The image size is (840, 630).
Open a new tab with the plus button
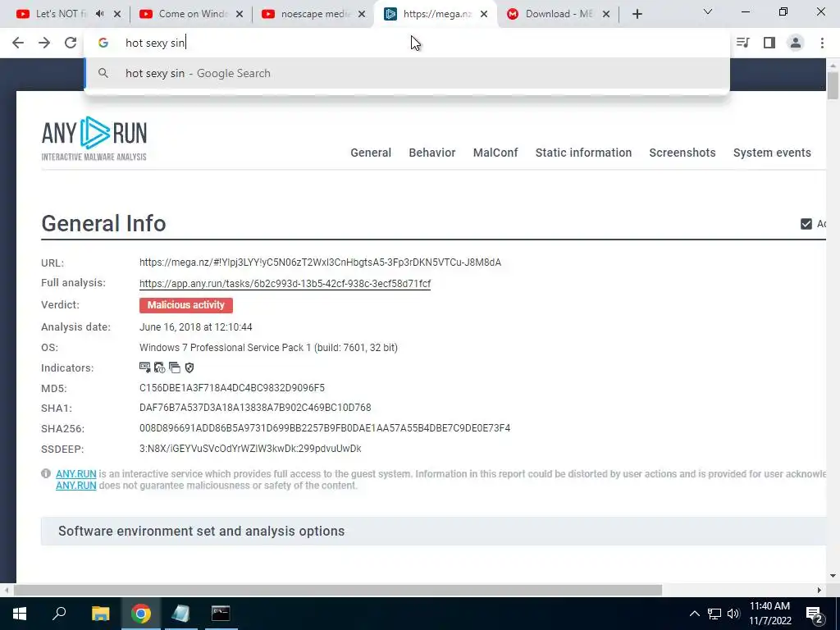tap(637, 15)
